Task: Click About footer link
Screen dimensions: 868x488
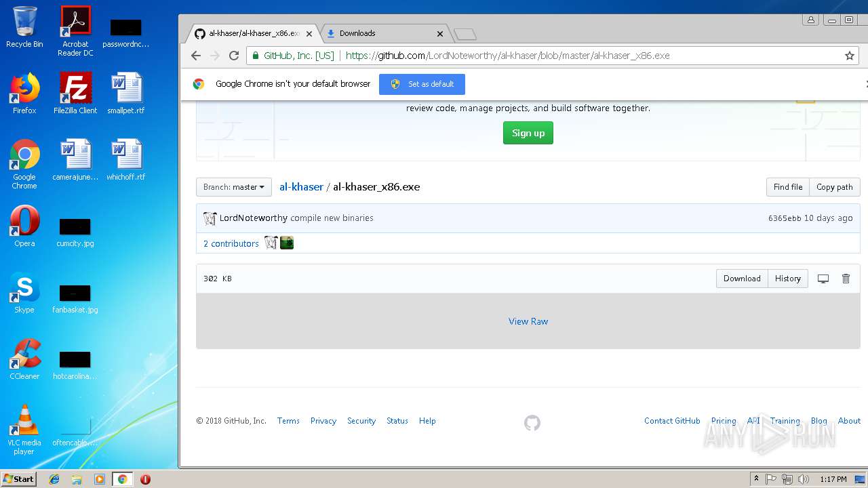Action: coord(849,421)
